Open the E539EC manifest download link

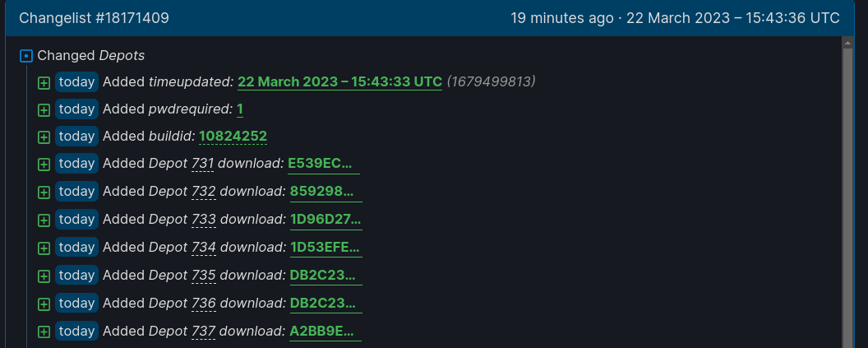[323, 164]
